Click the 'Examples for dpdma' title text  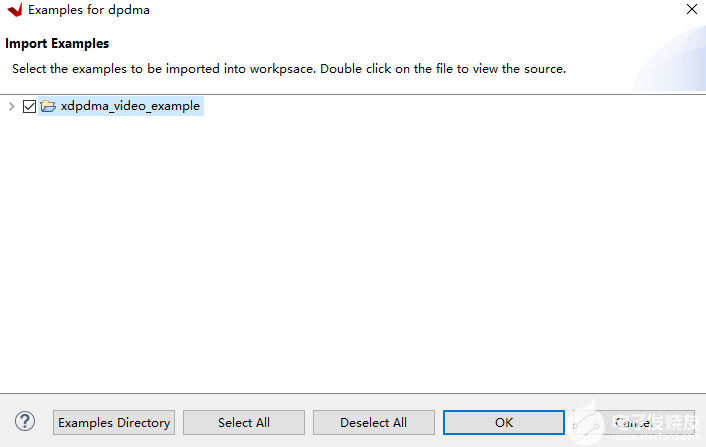[89, 10]
